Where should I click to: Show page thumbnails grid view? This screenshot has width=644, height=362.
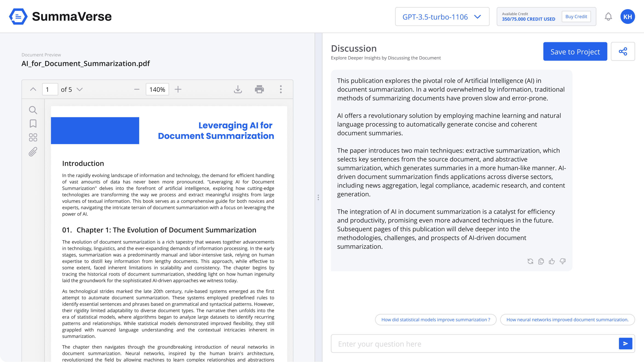33,137
